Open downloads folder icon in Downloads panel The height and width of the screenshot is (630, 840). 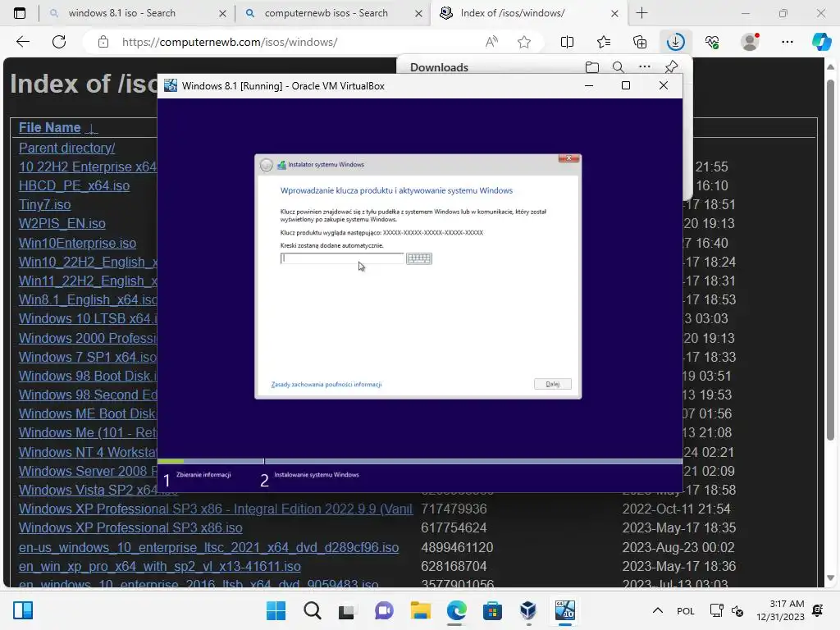pyautogui.click(x=592, y=67)
